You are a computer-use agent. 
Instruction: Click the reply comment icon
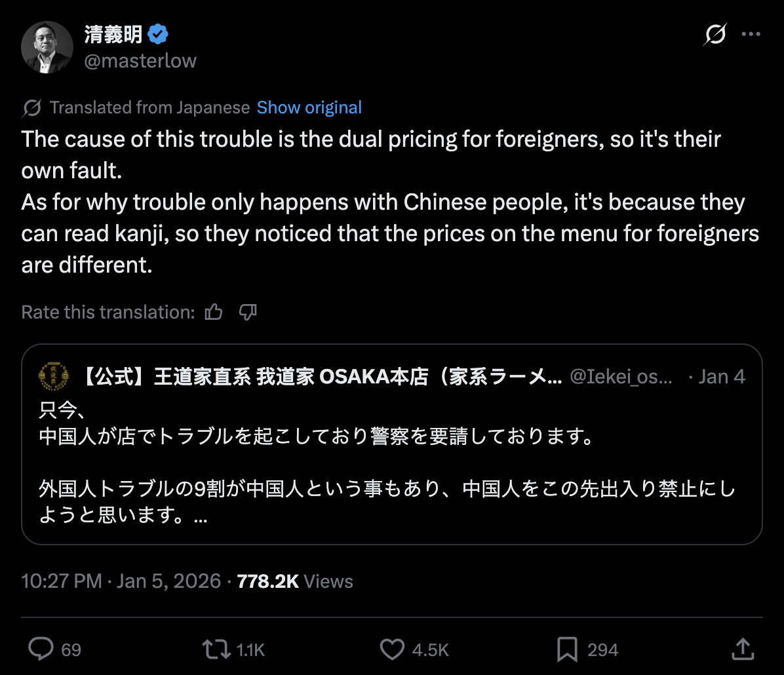[41, 649]
